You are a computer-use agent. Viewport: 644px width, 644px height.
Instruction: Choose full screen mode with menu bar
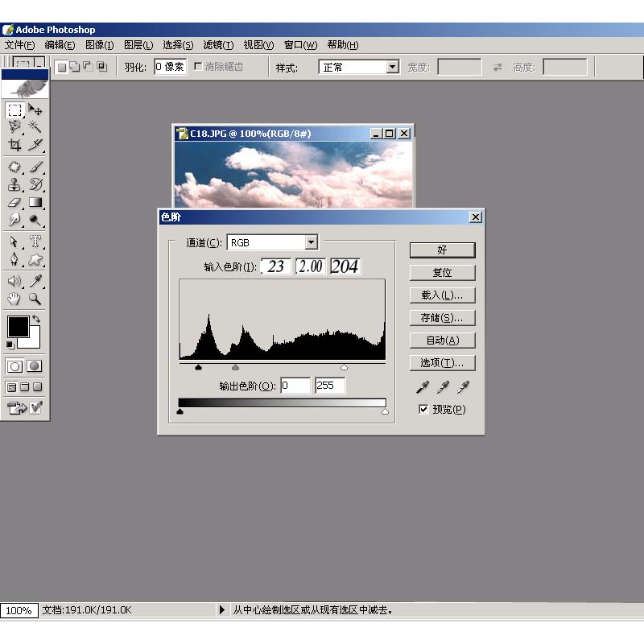(25, 387)
